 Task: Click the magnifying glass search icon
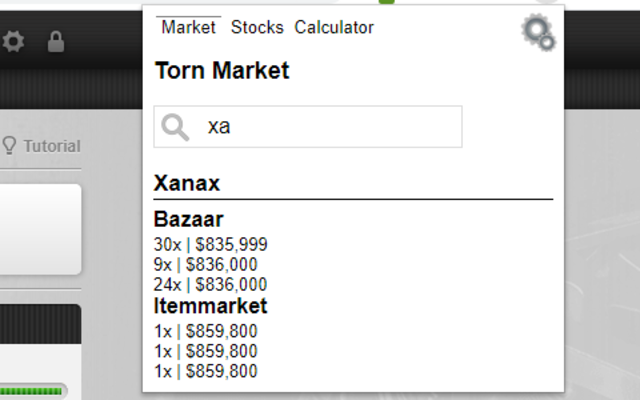pos(176,127)
